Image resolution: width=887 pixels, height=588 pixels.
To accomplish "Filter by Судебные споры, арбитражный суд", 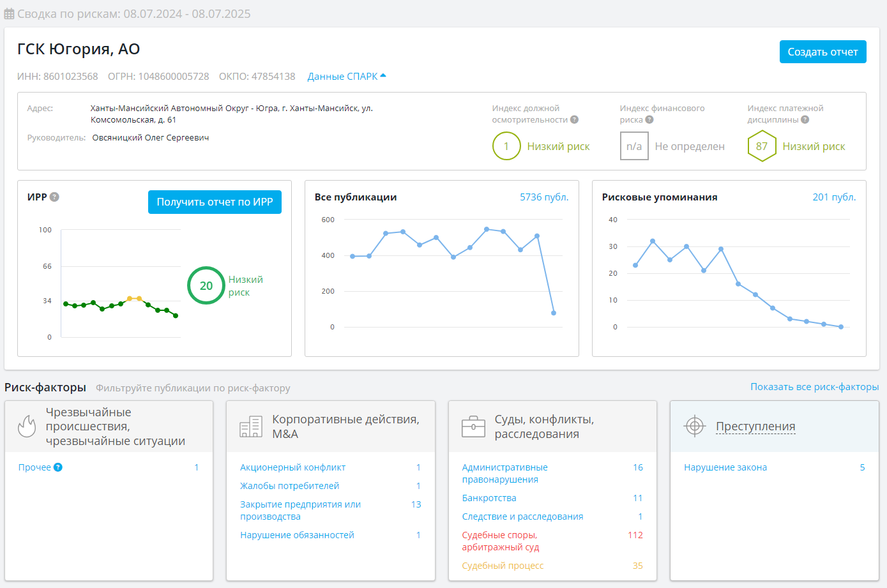I will click(x=501, y=541).
